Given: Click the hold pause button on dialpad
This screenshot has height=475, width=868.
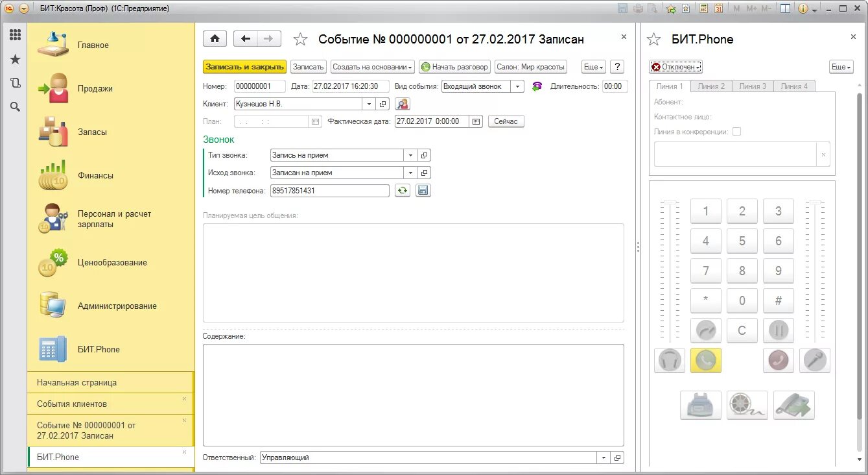Looking at the screenshot, I should pos(779,330).
